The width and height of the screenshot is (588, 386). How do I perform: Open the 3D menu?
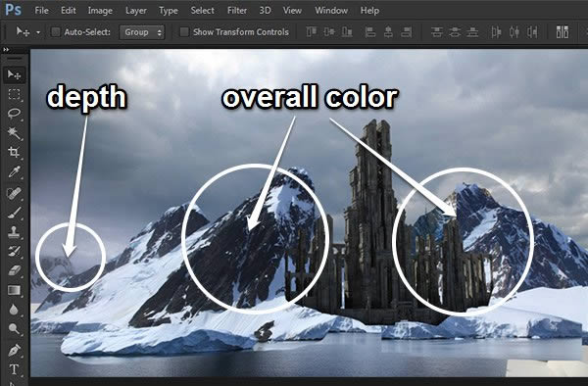[x=266, y=11]
